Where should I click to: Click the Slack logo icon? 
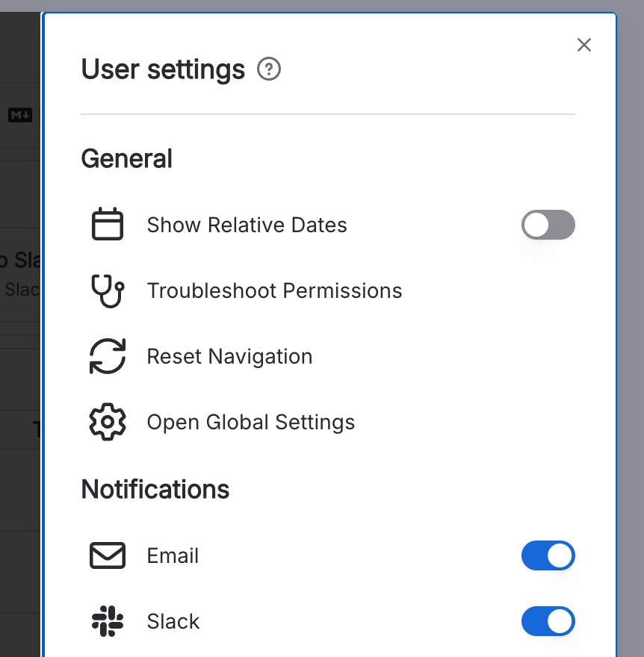108,621
